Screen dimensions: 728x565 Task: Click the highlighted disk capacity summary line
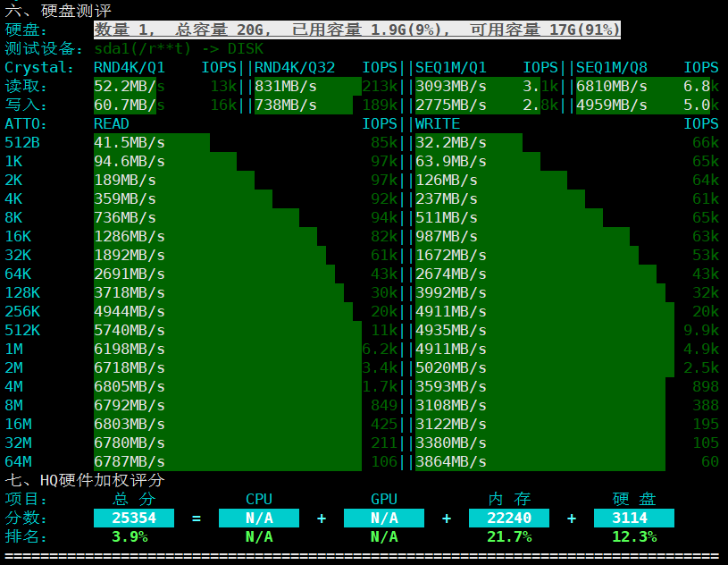click(357, 30)
